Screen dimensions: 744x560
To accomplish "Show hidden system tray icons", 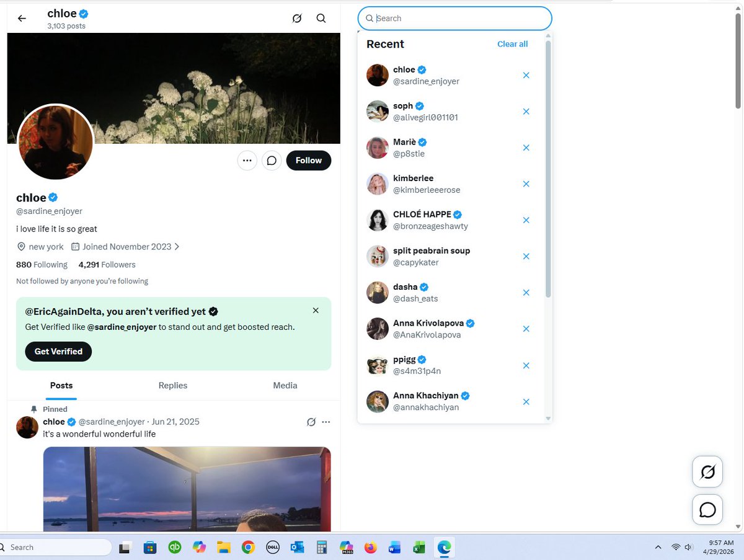I will 658,548.
